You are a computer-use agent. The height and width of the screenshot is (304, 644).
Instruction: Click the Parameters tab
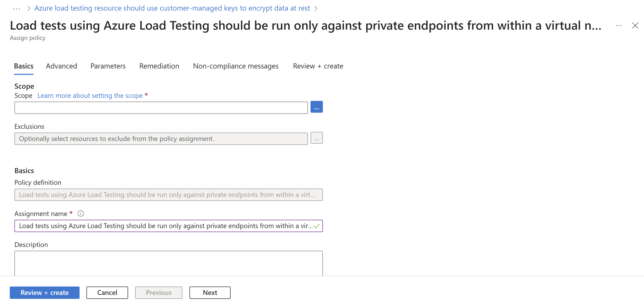tap(108, 66)
